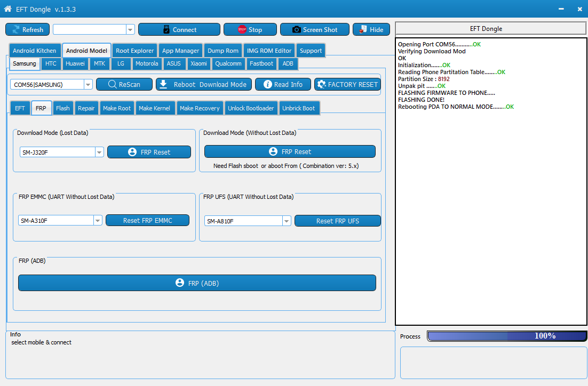This screenshot has height=386, width=588.
Task: Select the MTK tab
Action: tap(99, 63)
